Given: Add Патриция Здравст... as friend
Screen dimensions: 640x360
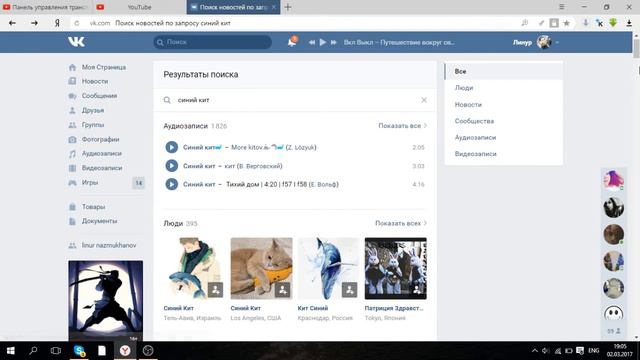Looking at the screenshot, I should point(417,290).
